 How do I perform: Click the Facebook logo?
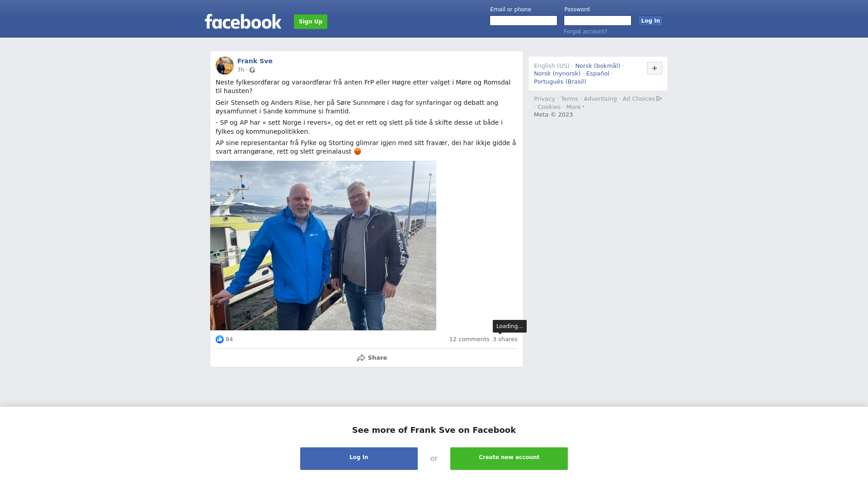[x=243, y=22]
